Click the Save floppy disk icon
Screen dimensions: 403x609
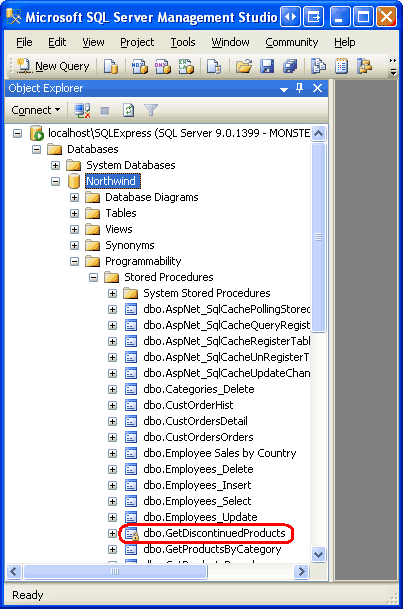(267, 66)
